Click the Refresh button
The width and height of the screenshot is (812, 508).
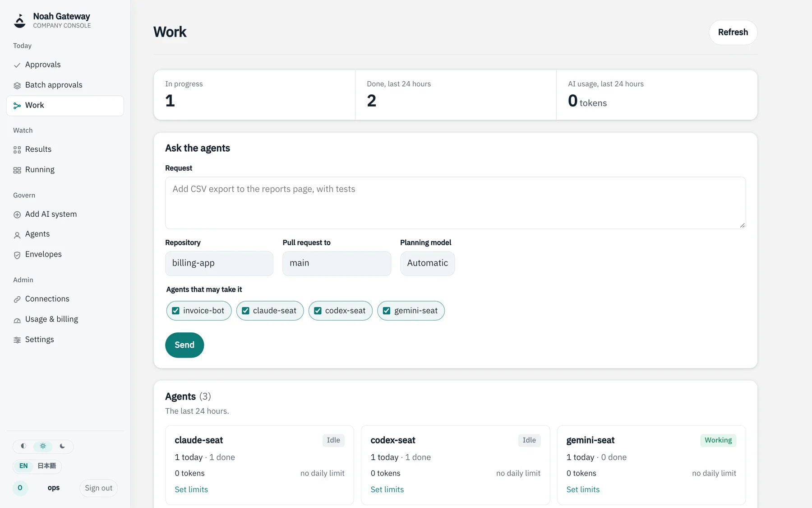coord(733,32)
